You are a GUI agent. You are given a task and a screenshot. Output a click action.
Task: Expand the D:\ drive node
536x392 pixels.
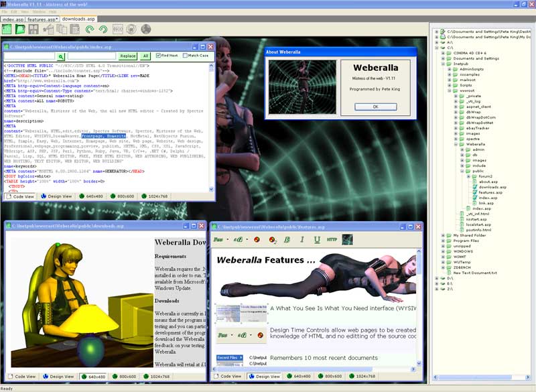point(437,278)
